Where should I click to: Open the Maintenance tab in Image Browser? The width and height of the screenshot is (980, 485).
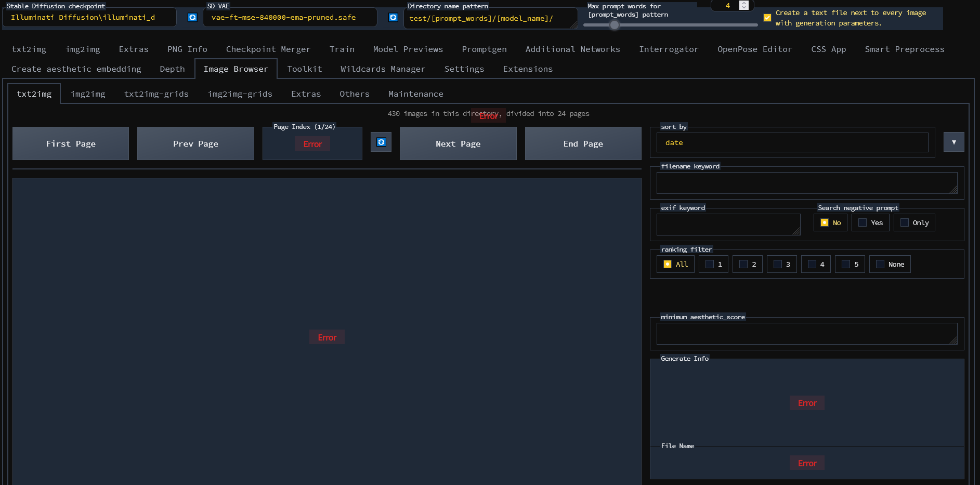tap(415, 94)
